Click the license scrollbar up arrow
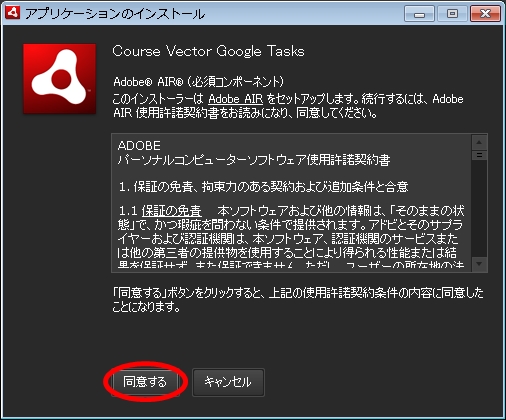This screenshot has width=506, height=420. (479, 143)
